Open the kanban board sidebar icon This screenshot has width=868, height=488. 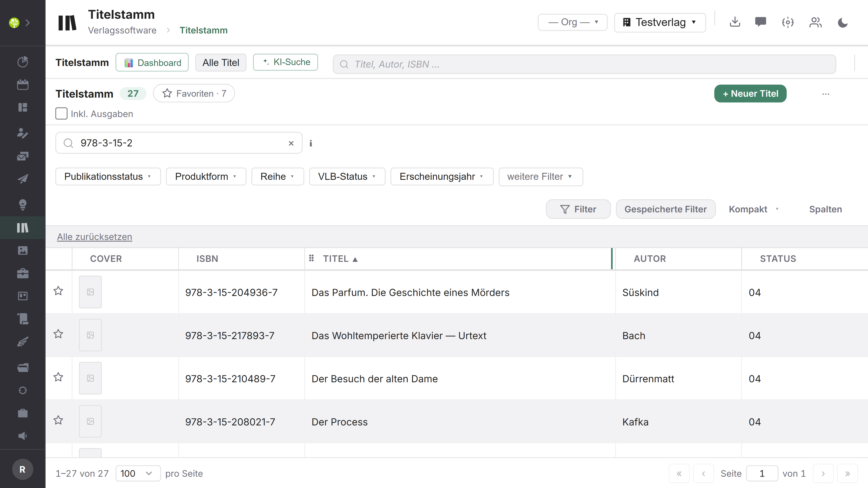(23, 296)
